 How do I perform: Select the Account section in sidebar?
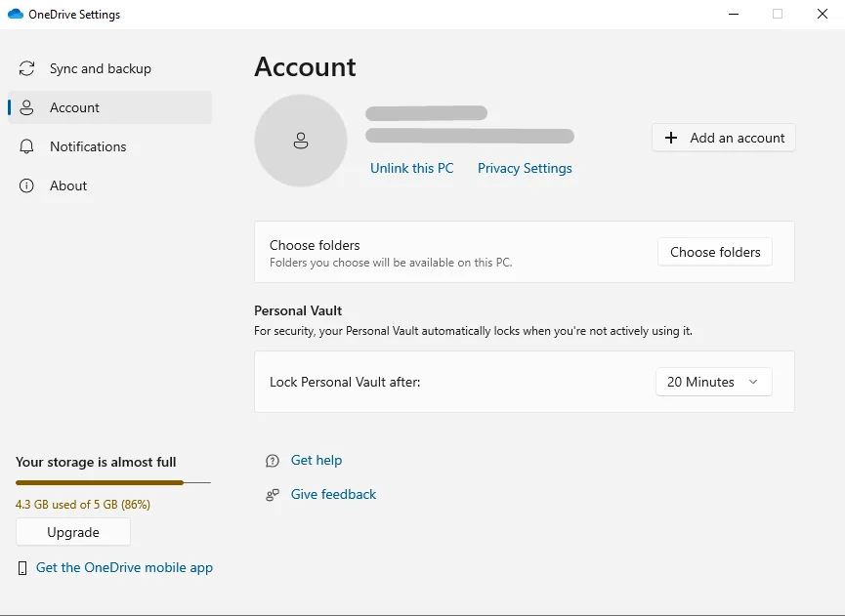110,107
